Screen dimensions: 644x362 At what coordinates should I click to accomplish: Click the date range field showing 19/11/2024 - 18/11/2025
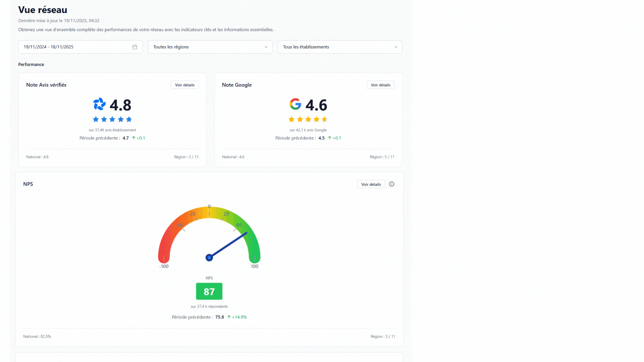click(x=74, y=47)
